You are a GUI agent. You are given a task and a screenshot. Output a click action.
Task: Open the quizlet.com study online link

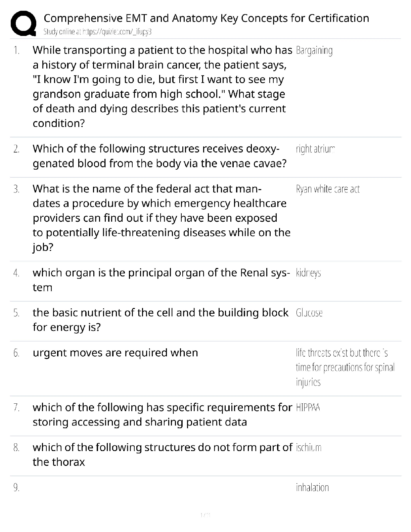click(x=98, y=32)
